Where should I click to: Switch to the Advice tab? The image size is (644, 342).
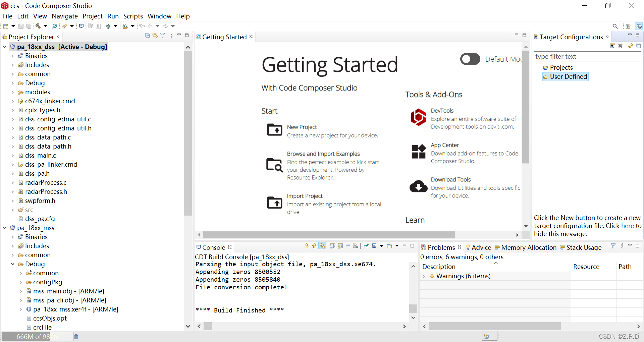pos(479,247)
